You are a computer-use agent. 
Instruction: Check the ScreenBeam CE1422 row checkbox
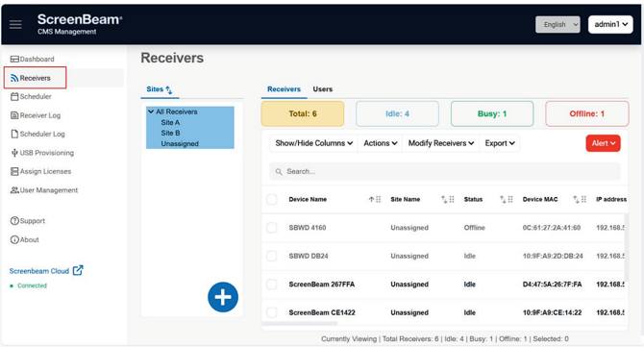(271, 312)
